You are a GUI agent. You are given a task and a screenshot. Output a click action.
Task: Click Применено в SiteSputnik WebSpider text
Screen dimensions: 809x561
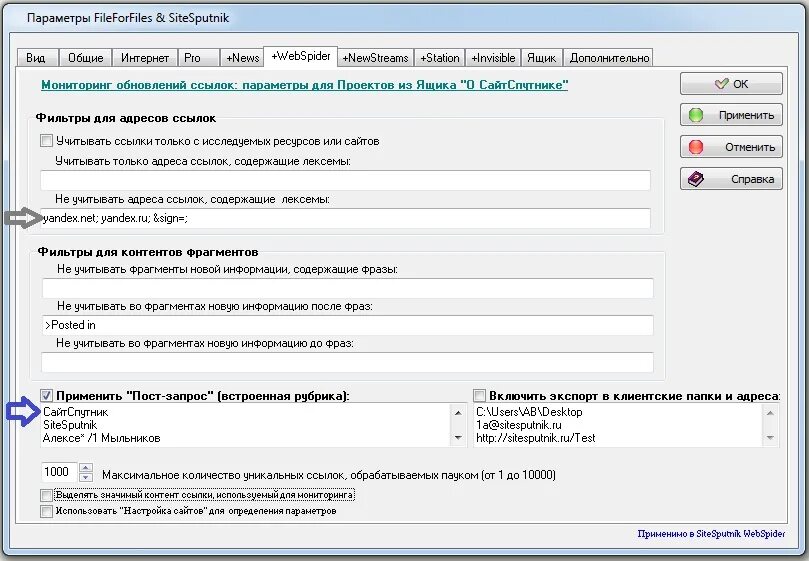[x=711, y=534]
